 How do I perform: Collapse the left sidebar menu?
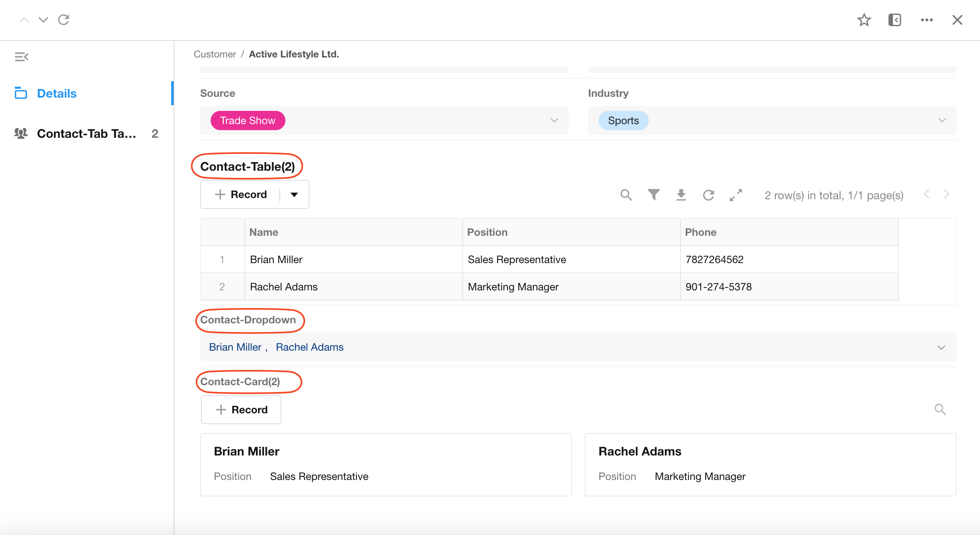[21, 57]
